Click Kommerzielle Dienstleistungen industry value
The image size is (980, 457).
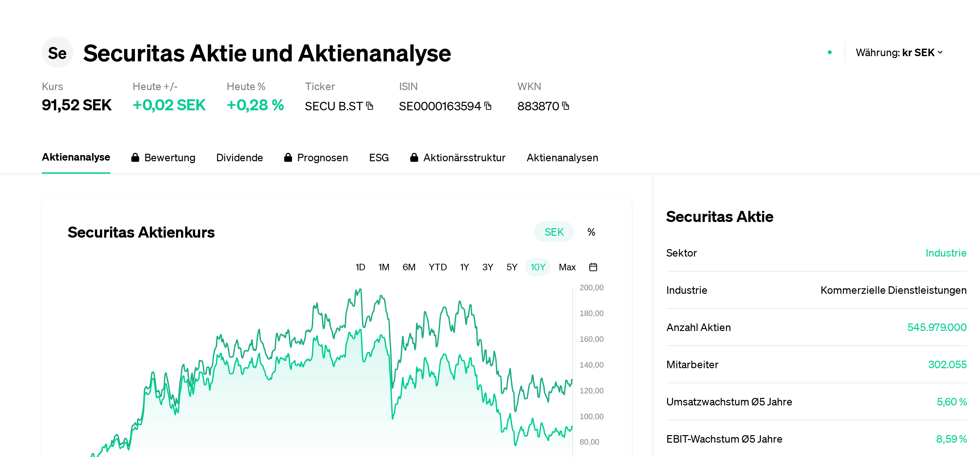coord(893,290)
